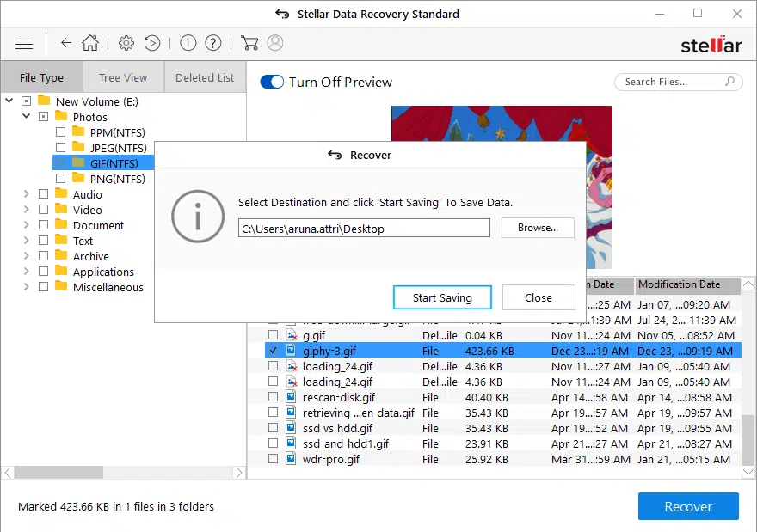Sort by Modification Date column header
Viewport: 757px width, 532px height.
(687, 284)
